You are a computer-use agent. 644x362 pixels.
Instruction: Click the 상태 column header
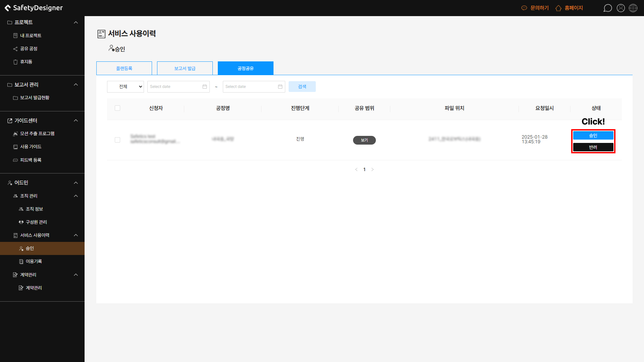596,108
